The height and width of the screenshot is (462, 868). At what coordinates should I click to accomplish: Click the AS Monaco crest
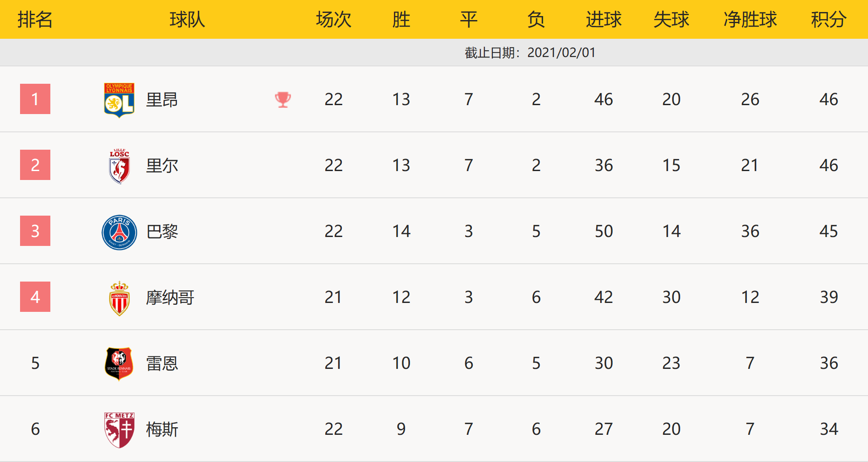tap(119, 298)
